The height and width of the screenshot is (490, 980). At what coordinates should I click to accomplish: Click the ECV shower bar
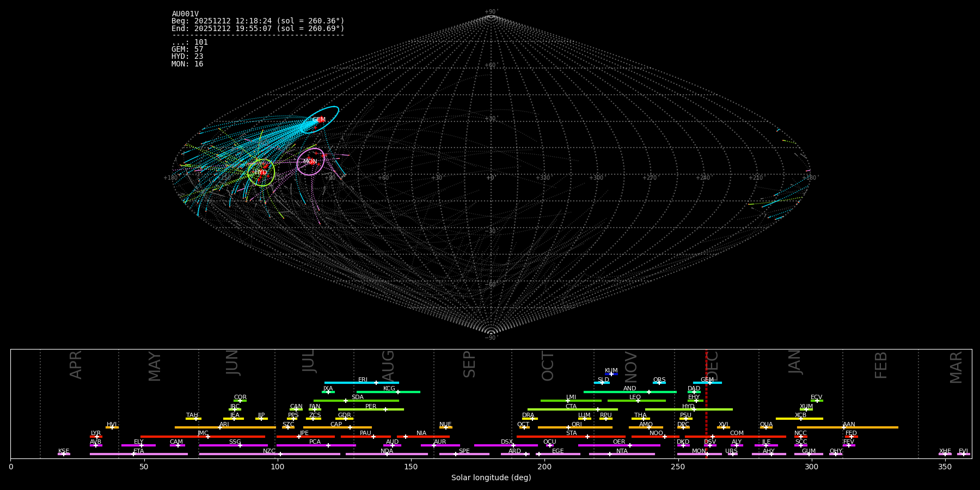pos(817,401)
